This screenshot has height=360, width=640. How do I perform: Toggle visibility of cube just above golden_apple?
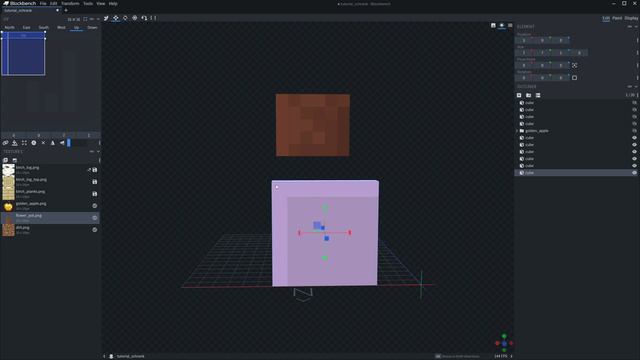pos(634,124)
